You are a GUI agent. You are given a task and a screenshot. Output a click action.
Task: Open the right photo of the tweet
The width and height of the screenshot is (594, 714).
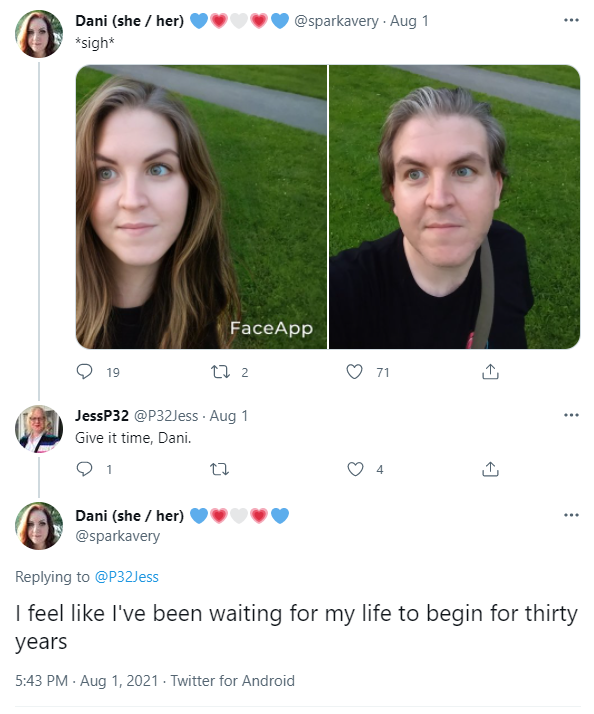[x=454, y=207]
